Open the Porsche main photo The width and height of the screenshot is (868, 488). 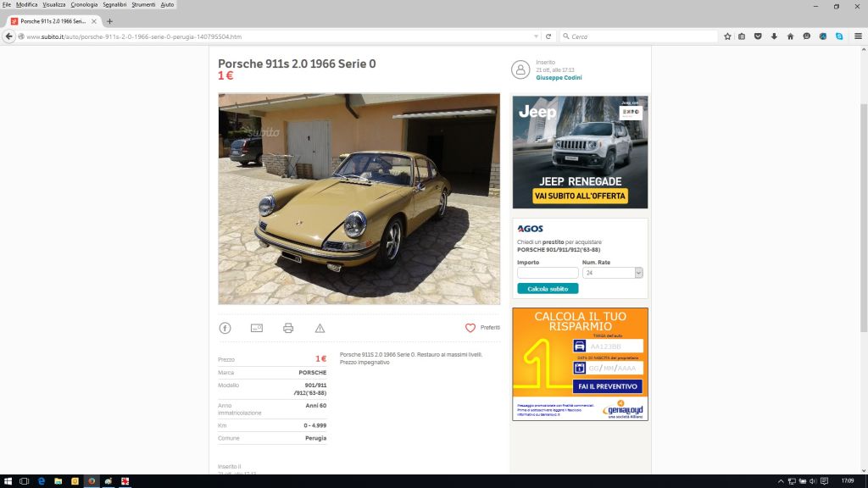359,198
